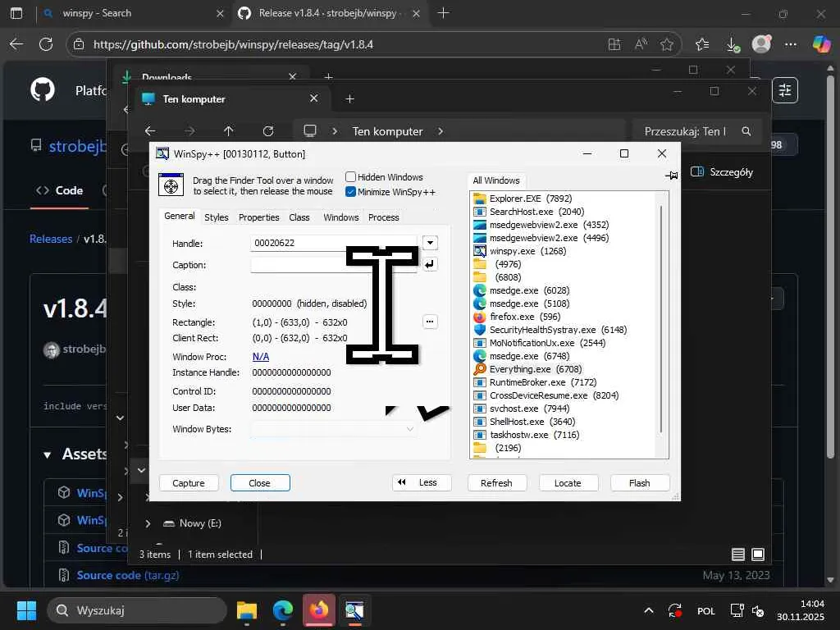
Task: Select firefox.exe (596) entry
Action: tap(517, 317)
